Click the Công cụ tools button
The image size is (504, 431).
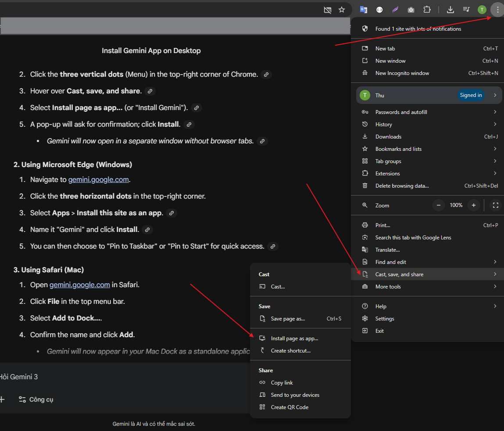point(36,399)
